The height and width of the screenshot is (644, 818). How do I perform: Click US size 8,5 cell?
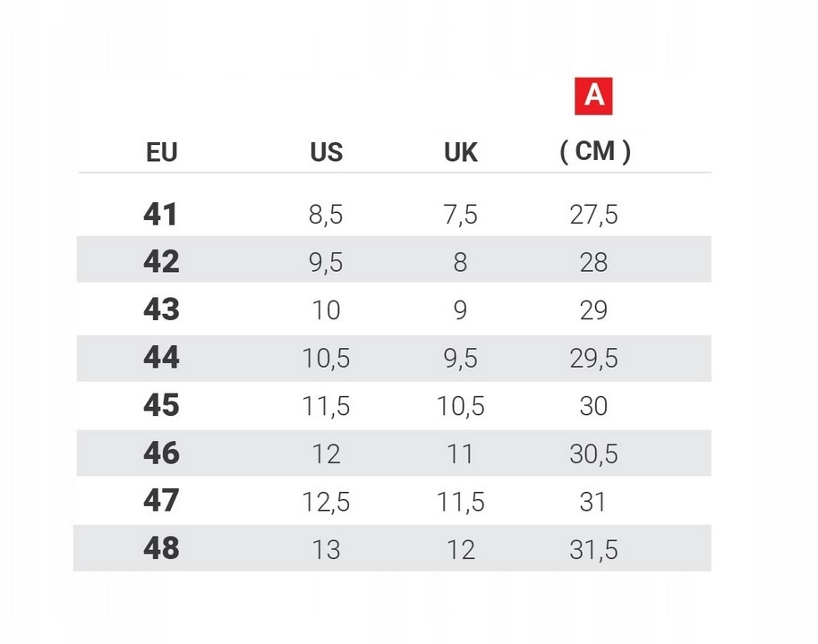click(x=326, y=216)
